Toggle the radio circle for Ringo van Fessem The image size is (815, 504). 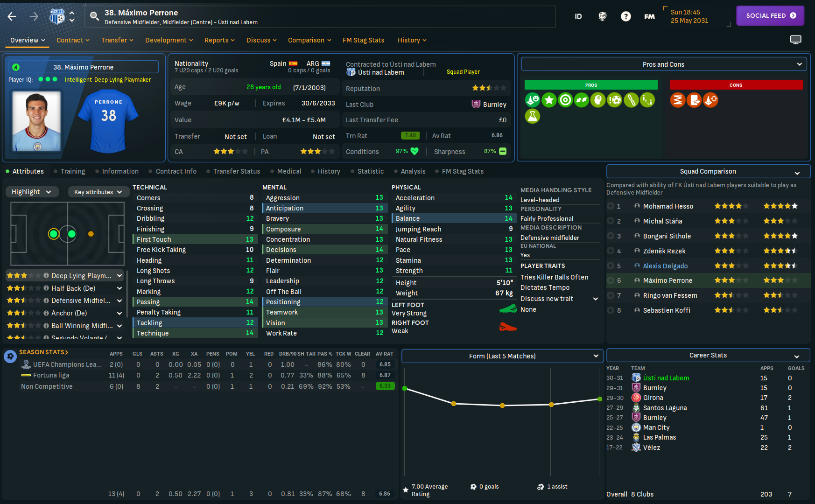point(611,295)
